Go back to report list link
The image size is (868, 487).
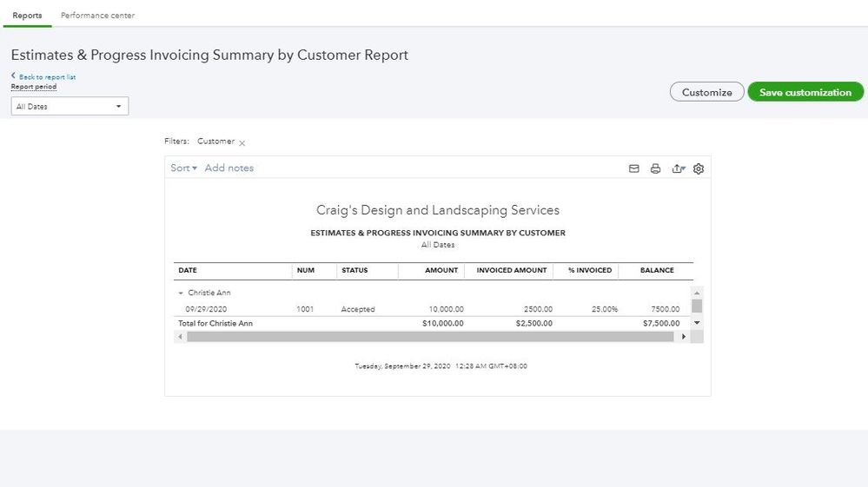point(43,77)
